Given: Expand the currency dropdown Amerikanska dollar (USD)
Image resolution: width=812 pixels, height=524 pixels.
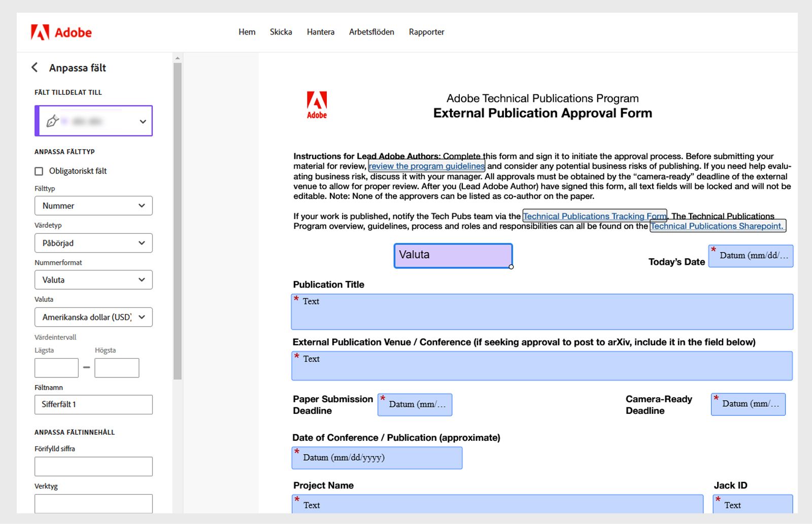Looking at the screenshot, I should pos(93,317).
